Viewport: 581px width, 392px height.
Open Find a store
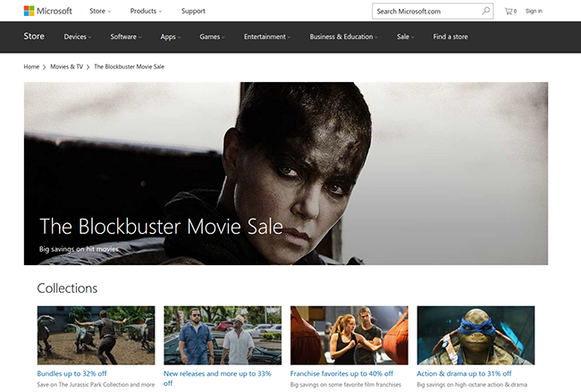coord(450,37)
